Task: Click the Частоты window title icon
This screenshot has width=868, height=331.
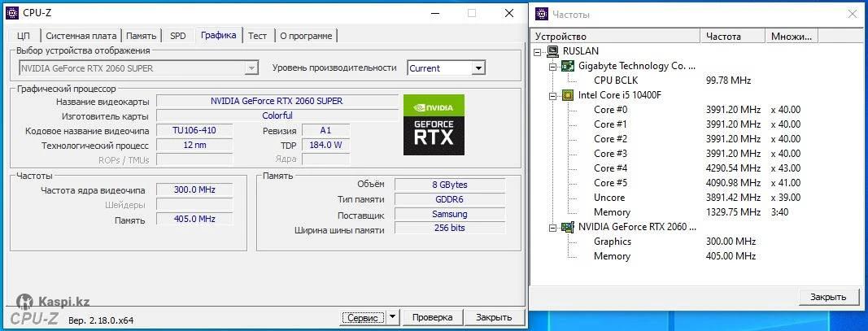Action: (542, 14)
